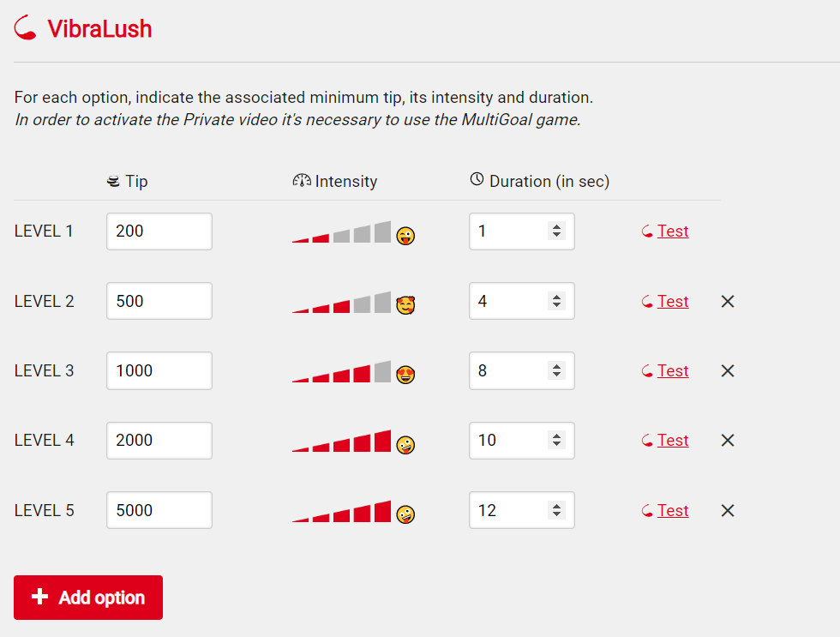
Task: Click the LEVEL 1 tongue-out emoji
Action: click(405, 236)
